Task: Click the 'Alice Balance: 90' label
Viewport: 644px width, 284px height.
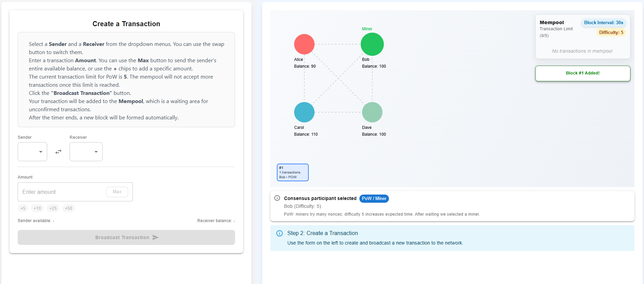Action: coord(305,63)
